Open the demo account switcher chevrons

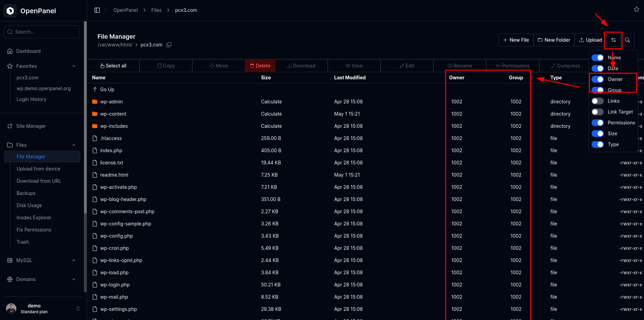pyautogui.click(x=78, y=308)
